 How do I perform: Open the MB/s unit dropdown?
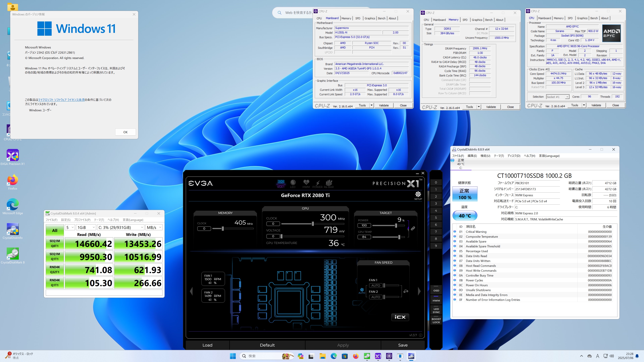[154, 227]
